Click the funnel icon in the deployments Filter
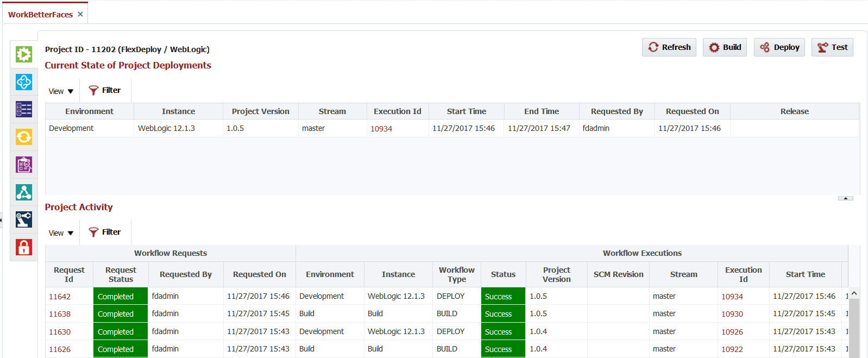Viewport: 868px width, 358px height. [93, 90]
